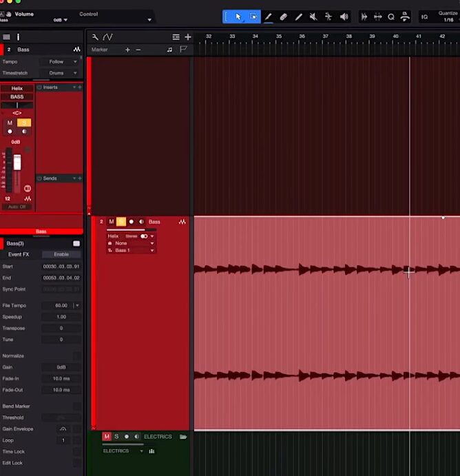The height and width of the screenshot is (476, 460).
Task: Unmute the ELECTRICS folder track
Action: pyautogui.click(x=107, y=437)
